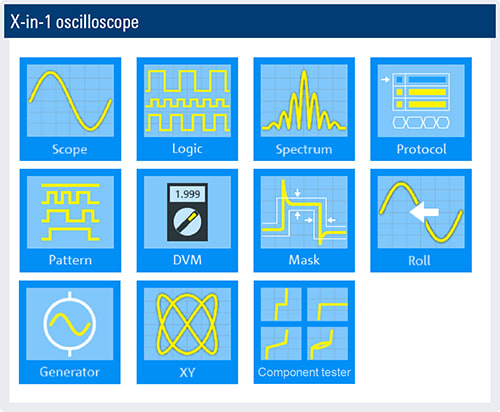The height and width of the screenshot is (412, 500).
Task: Select the Pattern generator tile
Action: [70, 220]
